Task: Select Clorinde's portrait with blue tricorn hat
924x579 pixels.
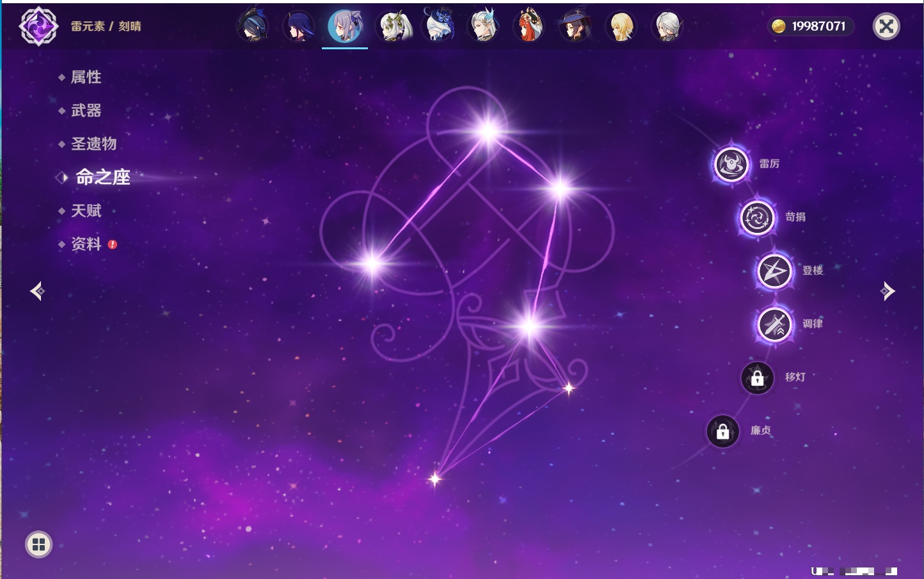Action: coord(253,26)
